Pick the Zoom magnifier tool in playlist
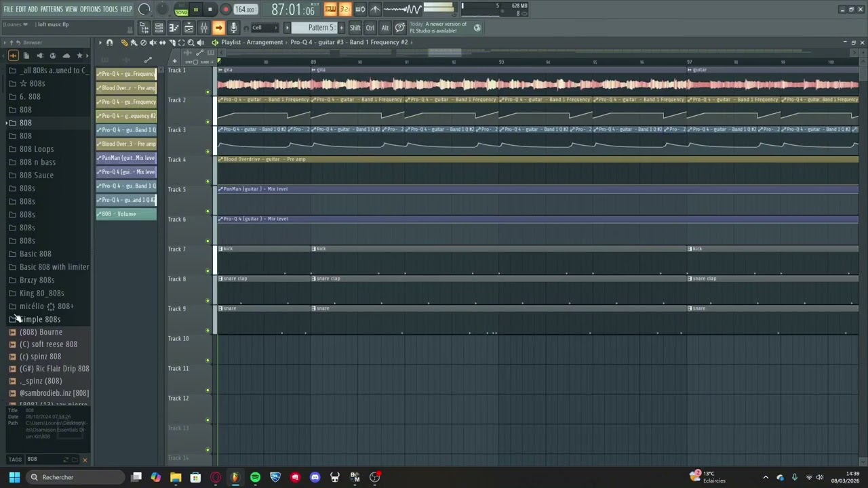 pos(191,43)
